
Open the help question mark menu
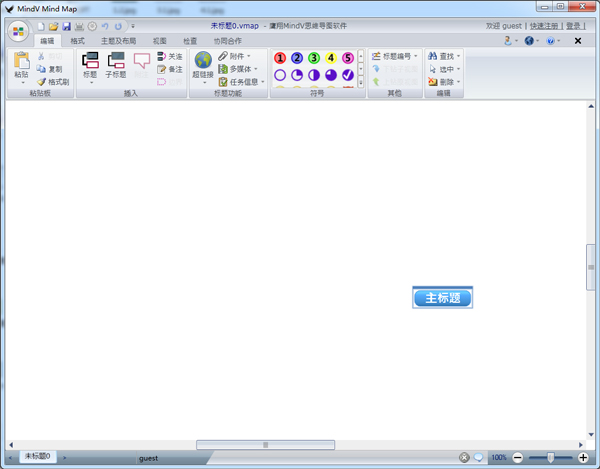(x=553, y=41)
